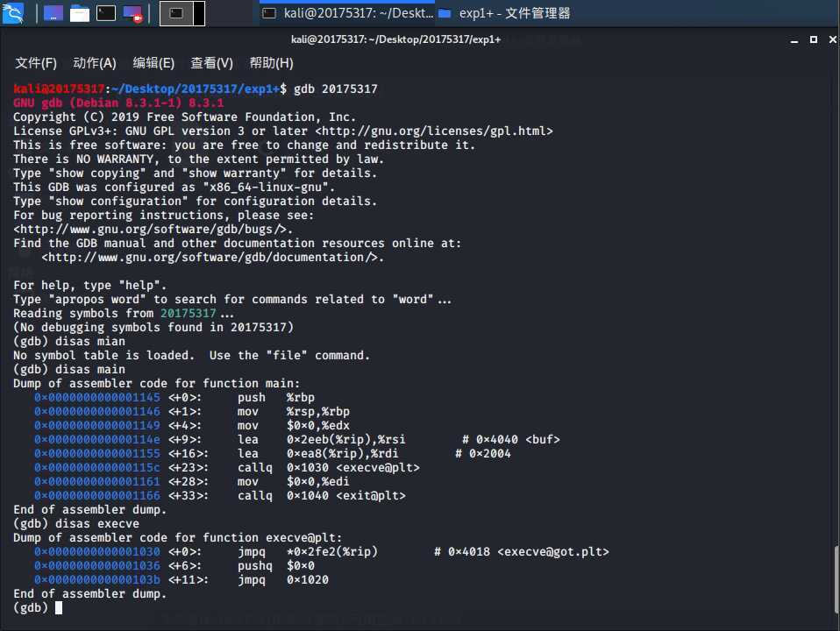Open the 查看(V) menu
This screenshot has height=631, width=840.
click(211, 63)
